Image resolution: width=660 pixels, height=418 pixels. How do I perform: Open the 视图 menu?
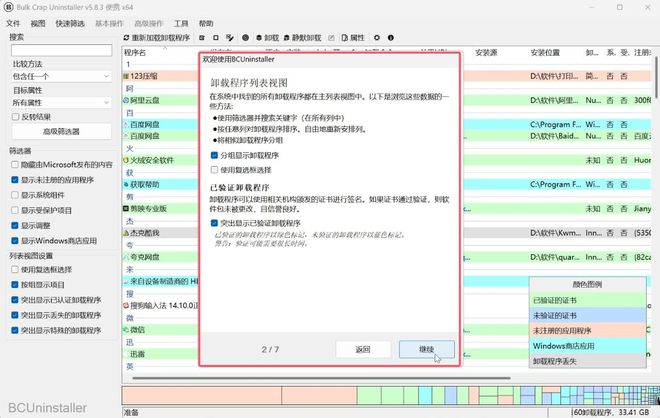point(38,24)
